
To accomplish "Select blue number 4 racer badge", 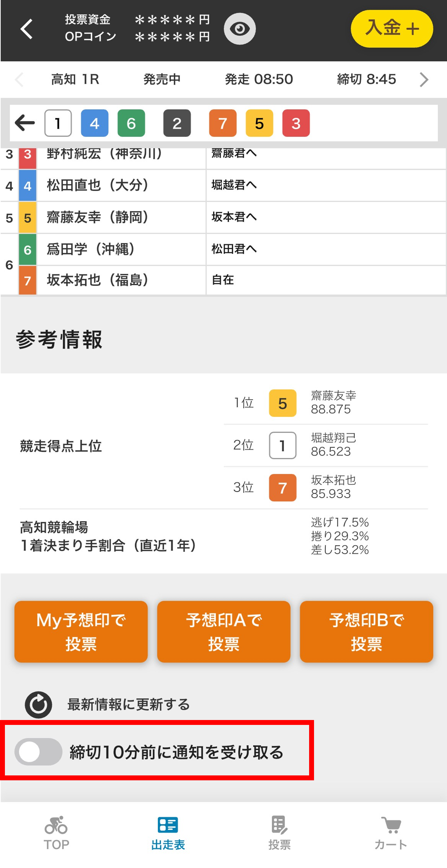I will coord(94,123).
